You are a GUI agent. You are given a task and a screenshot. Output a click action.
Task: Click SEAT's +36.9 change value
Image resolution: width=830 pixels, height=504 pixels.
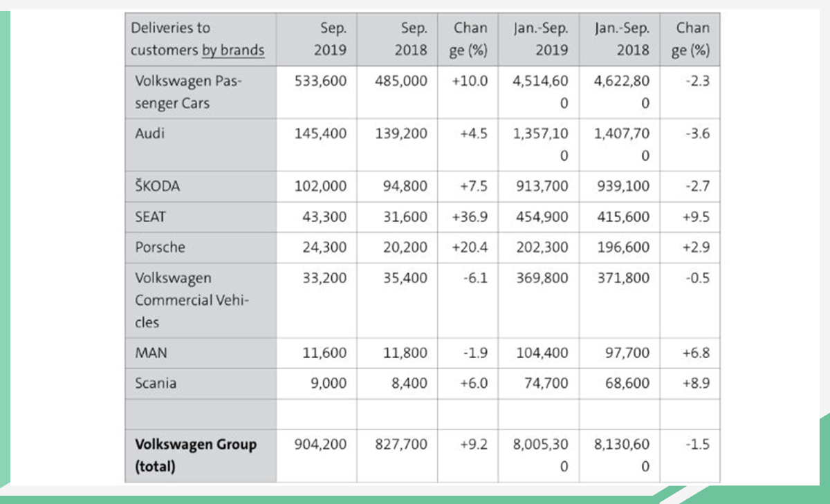coord(468,216)
